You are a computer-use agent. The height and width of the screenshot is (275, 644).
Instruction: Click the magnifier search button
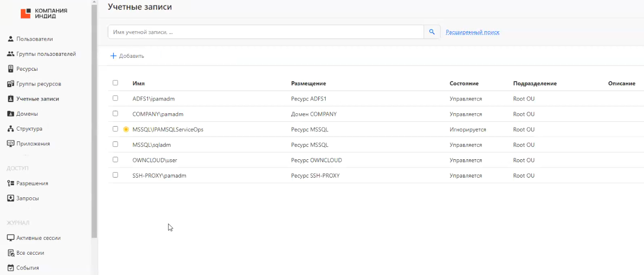432,32
